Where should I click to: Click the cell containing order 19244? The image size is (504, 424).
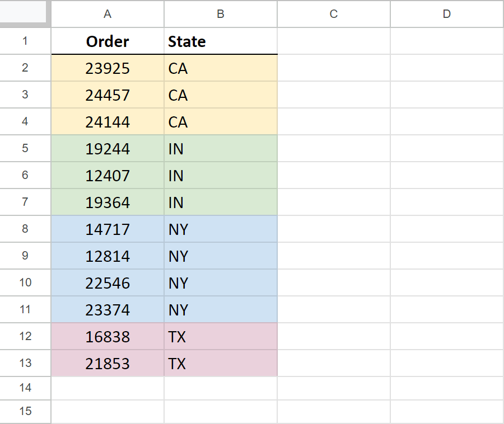(x=107, y=148)
